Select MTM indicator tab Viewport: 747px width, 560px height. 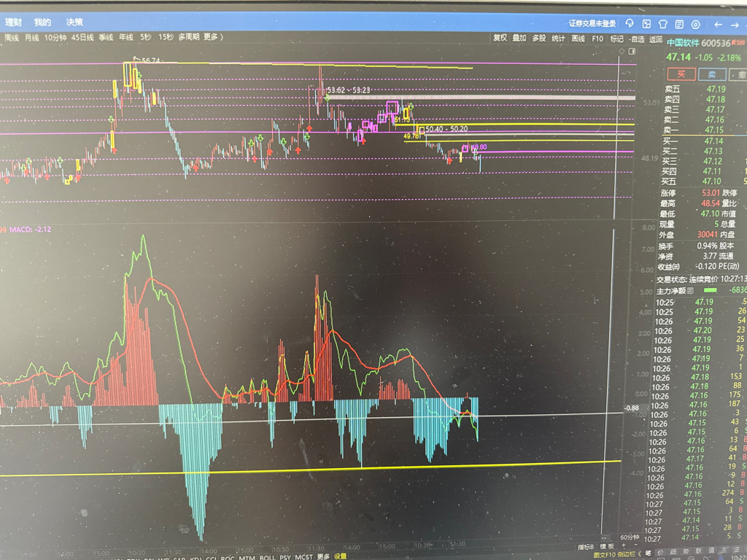[x=247, y=557]
